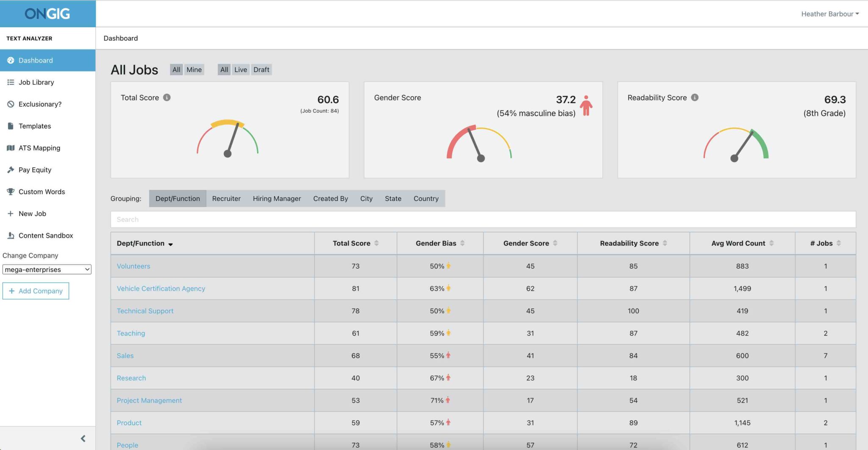Sort table by Dept/Function column arrow

click(x=170, y=244)
